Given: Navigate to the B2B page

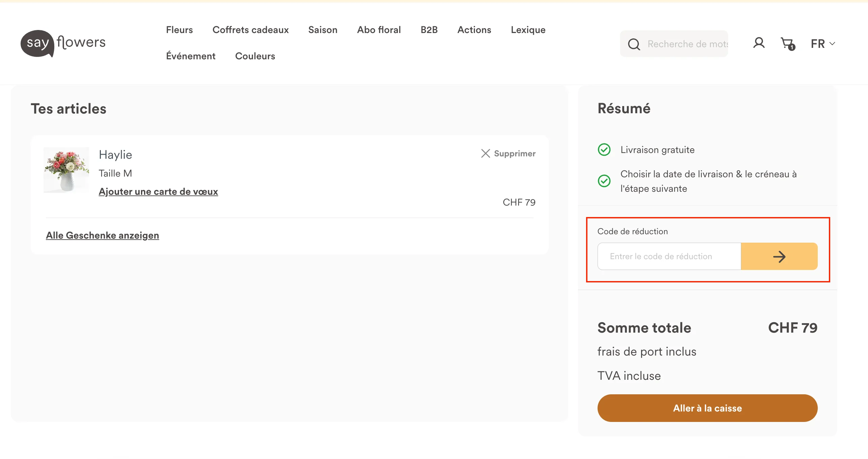Looking at the screenshot, I should 429,30.
